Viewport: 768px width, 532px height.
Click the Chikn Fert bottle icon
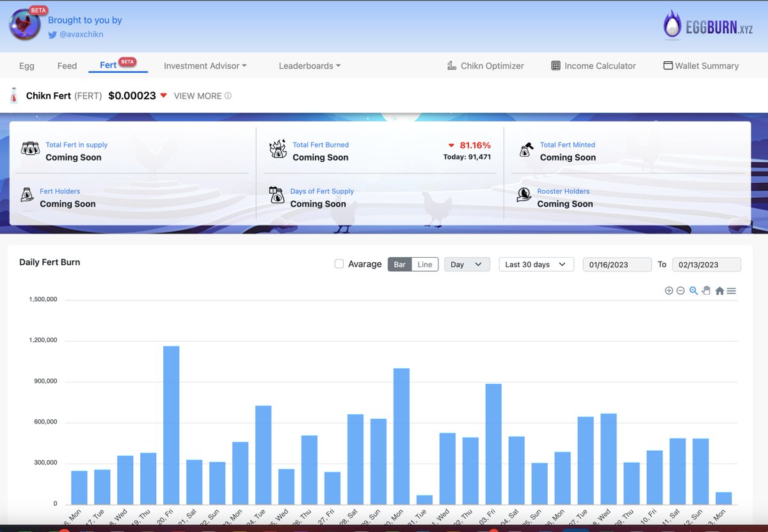(x=13, y=95)
